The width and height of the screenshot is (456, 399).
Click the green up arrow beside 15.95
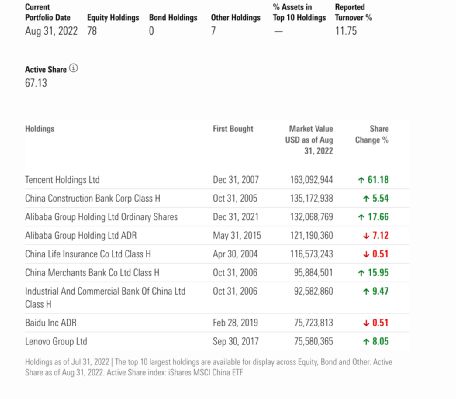[361, 273]
